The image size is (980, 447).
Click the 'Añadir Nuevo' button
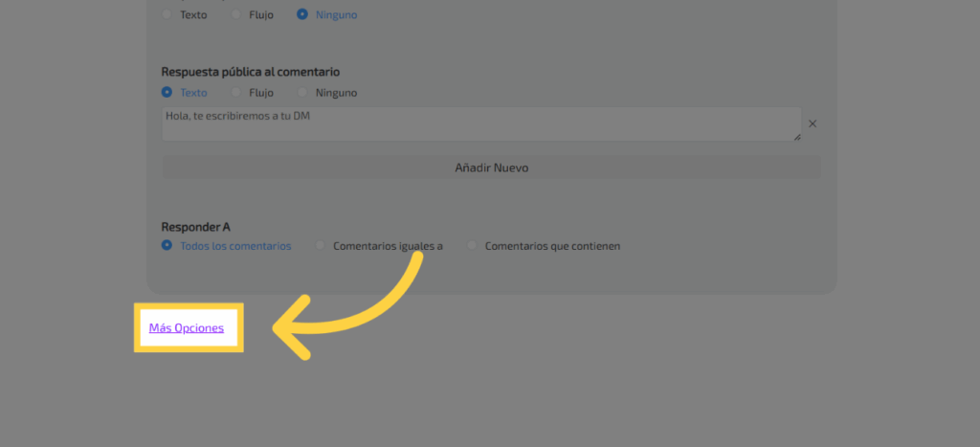491,168
